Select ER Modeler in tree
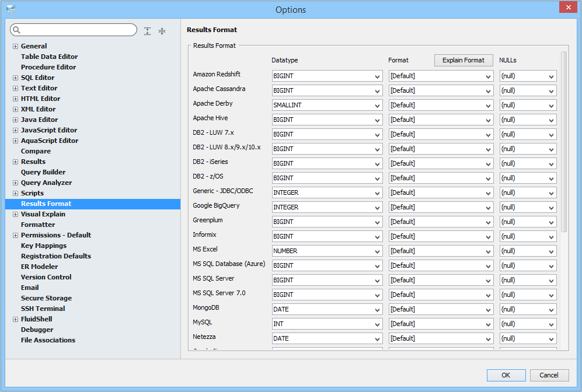This screenshot has width=582, height=392. coord(39,267)
